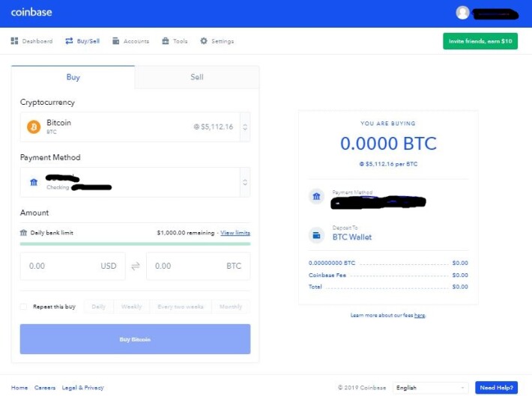Click the Need Help? button
Viewport: 532px width, 396px height.
[496, 388]
